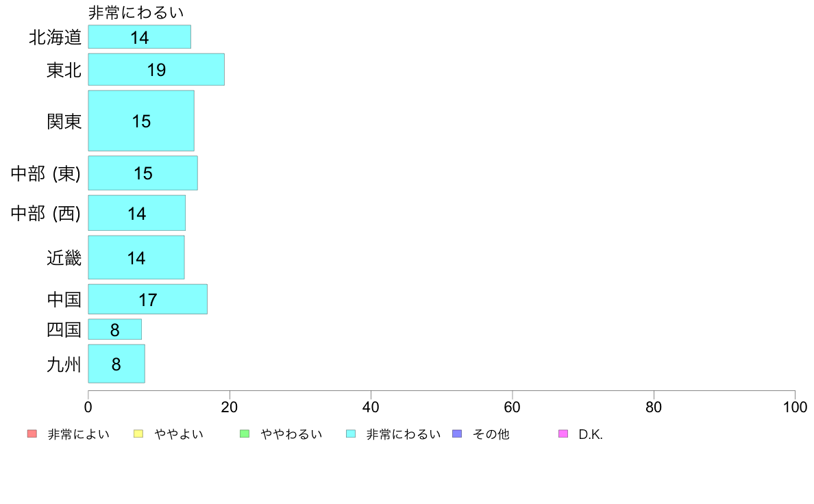Click the 非常にわるい chart title
Image resolution: width=814 pixels, height=504 pixels.
point(136,12)
